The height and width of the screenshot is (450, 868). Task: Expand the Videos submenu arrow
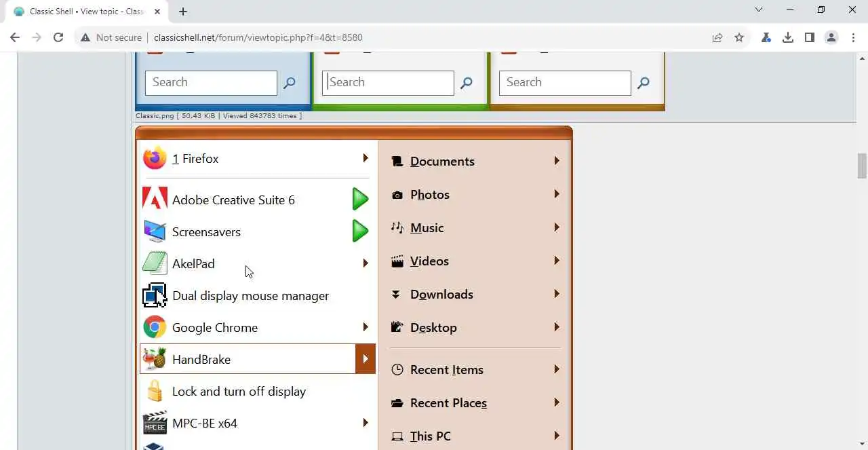coord(557,261)
